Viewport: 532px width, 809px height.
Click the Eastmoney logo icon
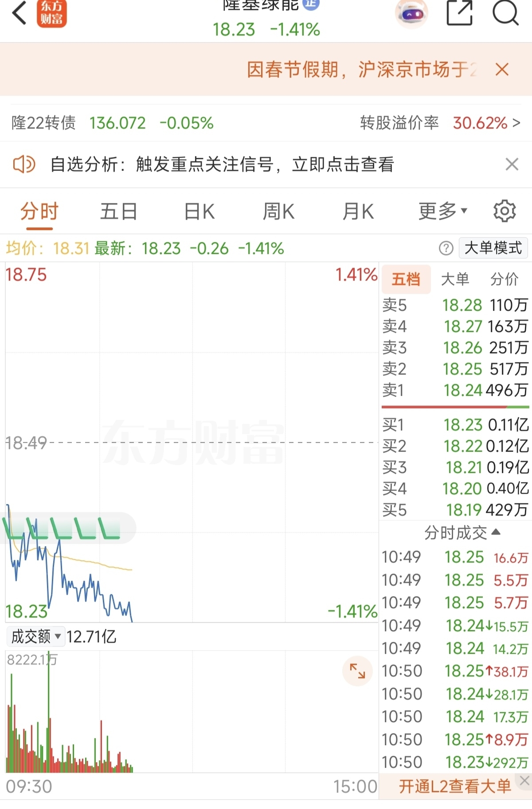[51, 14]
